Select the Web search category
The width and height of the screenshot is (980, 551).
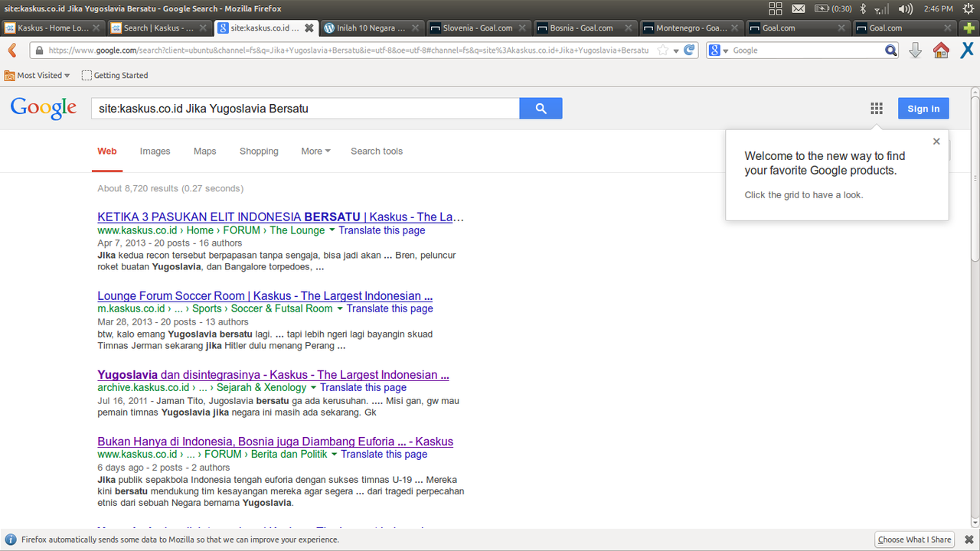(107, 151)
